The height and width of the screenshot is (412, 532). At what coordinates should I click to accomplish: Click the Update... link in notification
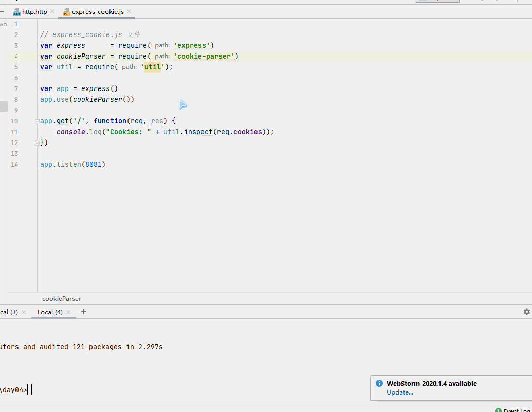coord(399,392)
